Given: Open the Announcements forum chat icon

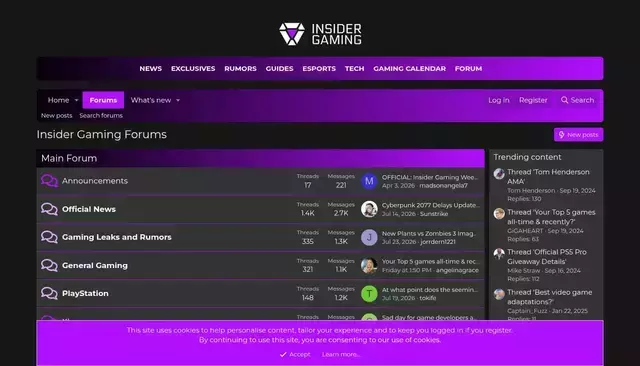Looking at the screenshot, I should point(49,181).
